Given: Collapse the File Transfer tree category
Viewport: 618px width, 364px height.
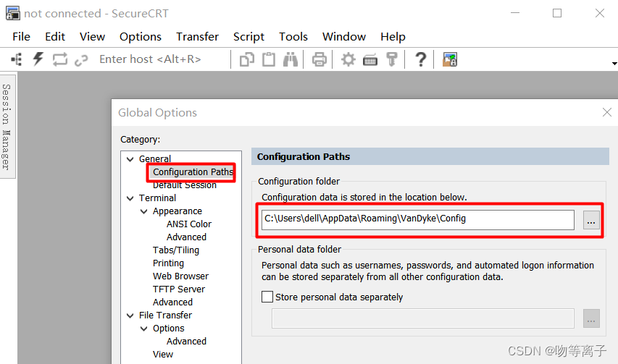Looking at the screenshot, I should point(130,316).
